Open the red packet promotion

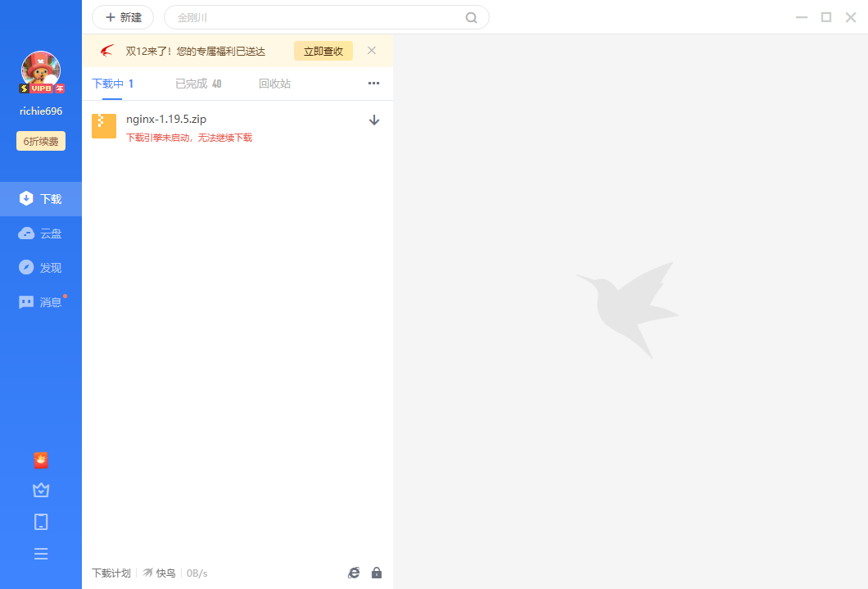tap(41, 460)
